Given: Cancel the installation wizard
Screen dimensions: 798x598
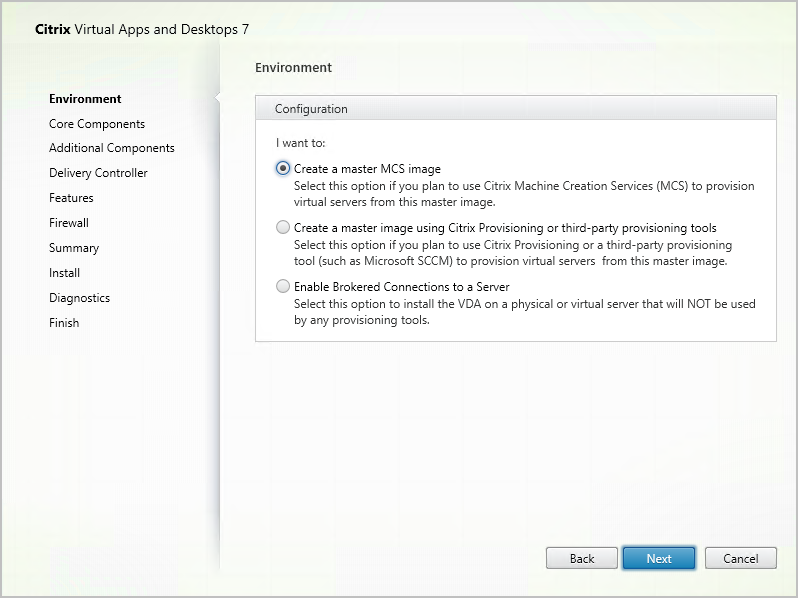Looking at the screenshot, I should (x=740, y=559).
